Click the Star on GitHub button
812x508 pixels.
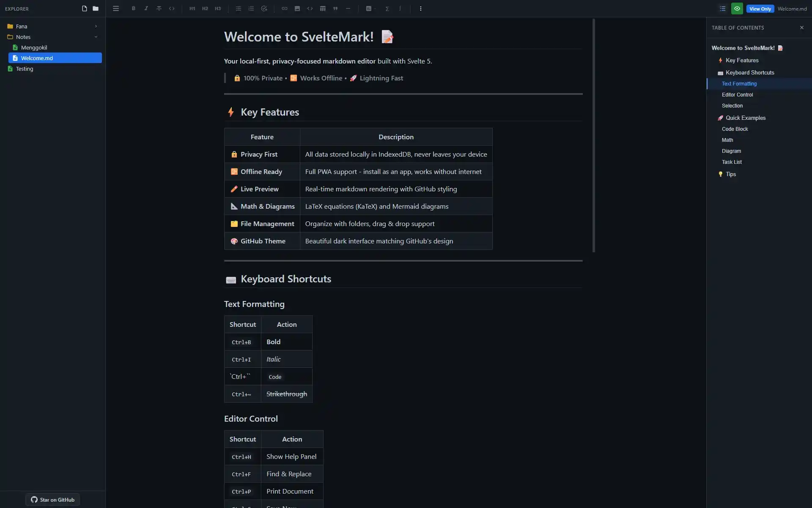pos(52,500)
